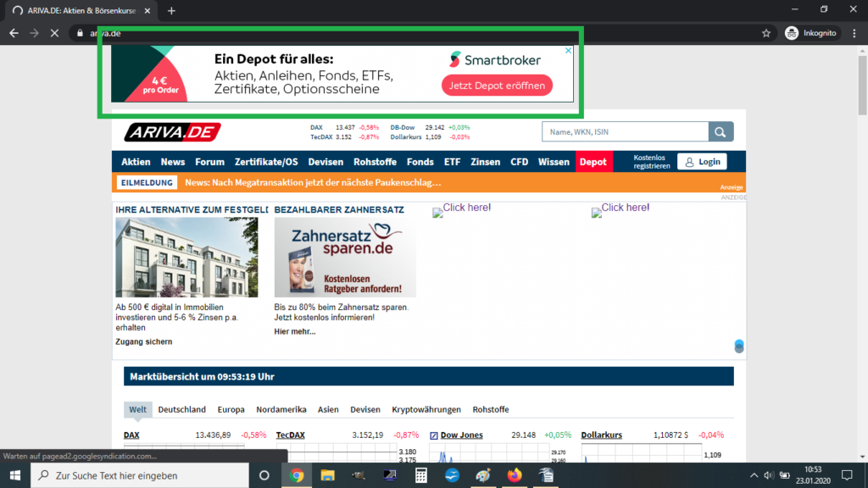
Task: Stop page loading with the X button
Action: [54, 33]
